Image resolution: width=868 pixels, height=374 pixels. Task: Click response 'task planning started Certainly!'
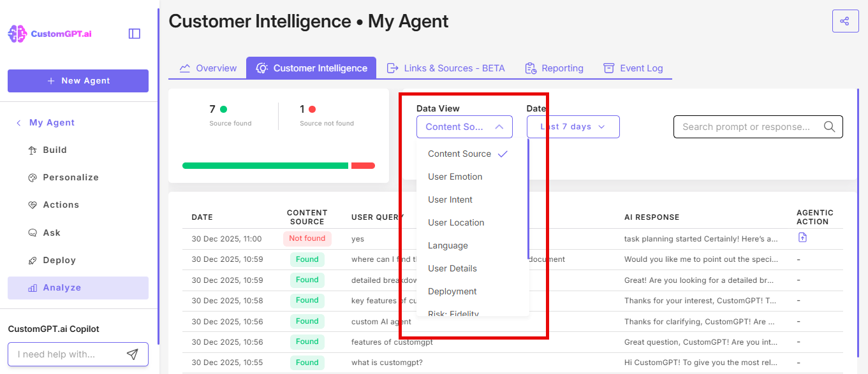click(x=701, y=239)
